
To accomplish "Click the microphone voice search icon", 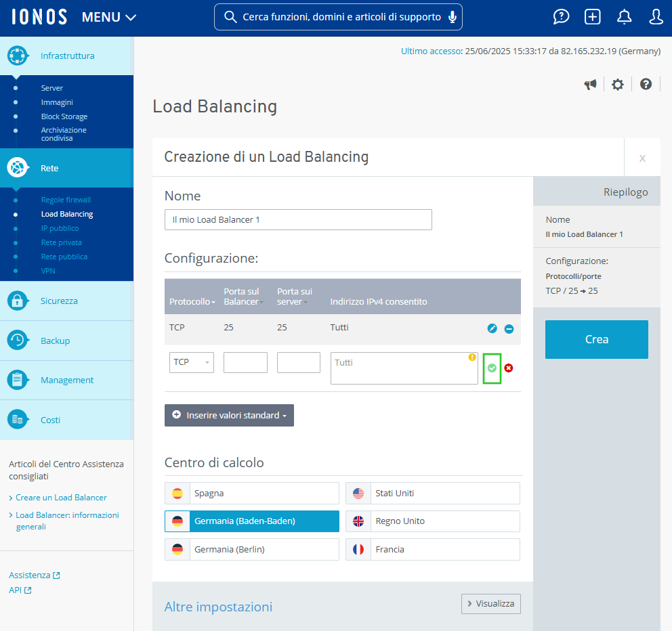I will 452,17.
